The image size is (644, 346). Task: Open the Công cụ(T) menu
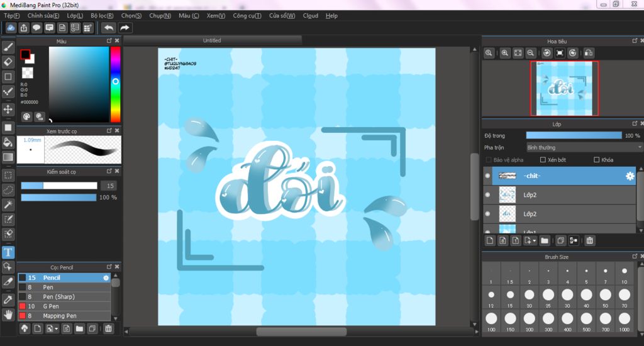[x=247, y=16]
